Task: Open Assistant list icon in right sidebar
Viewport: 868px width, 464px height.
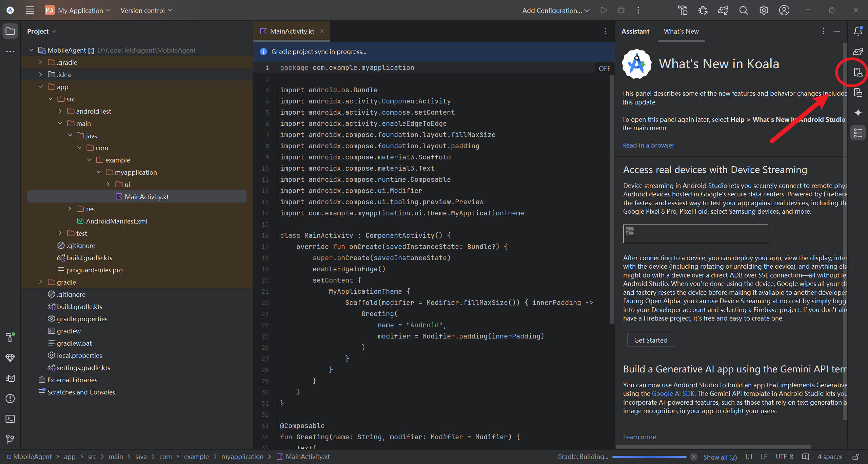Action: coord(858,133)
